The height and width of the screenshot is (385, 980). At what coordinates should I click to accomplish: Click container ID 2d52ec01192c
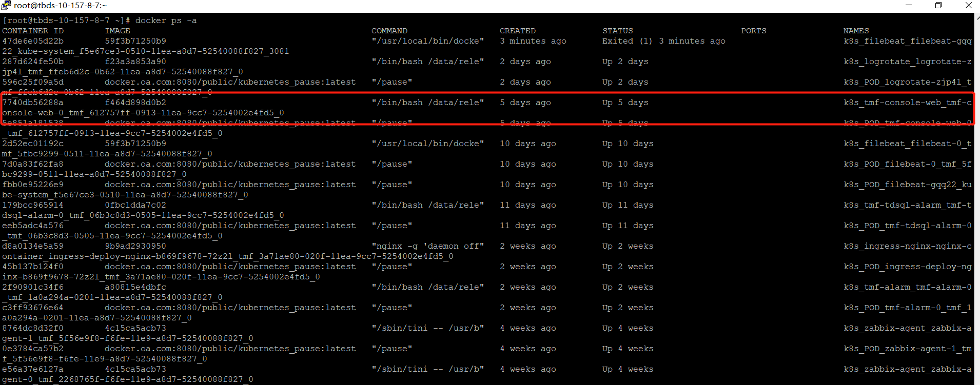point(33,144)
